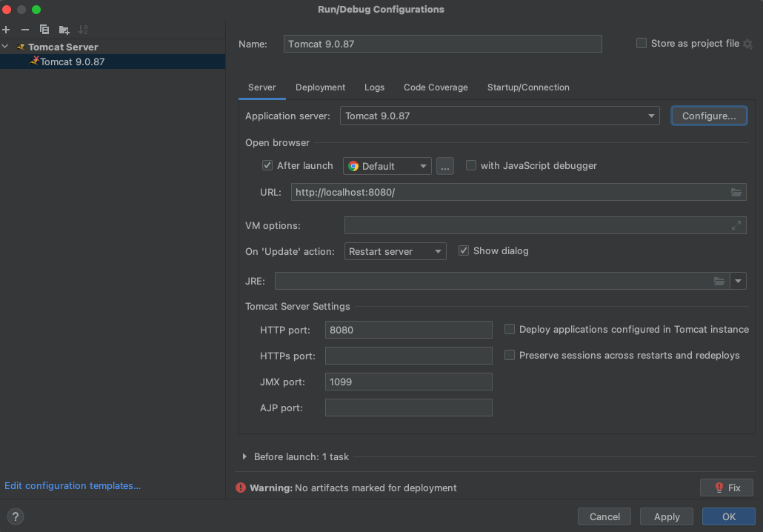
Task: Focus the URL input field
Action: point(519,192)
